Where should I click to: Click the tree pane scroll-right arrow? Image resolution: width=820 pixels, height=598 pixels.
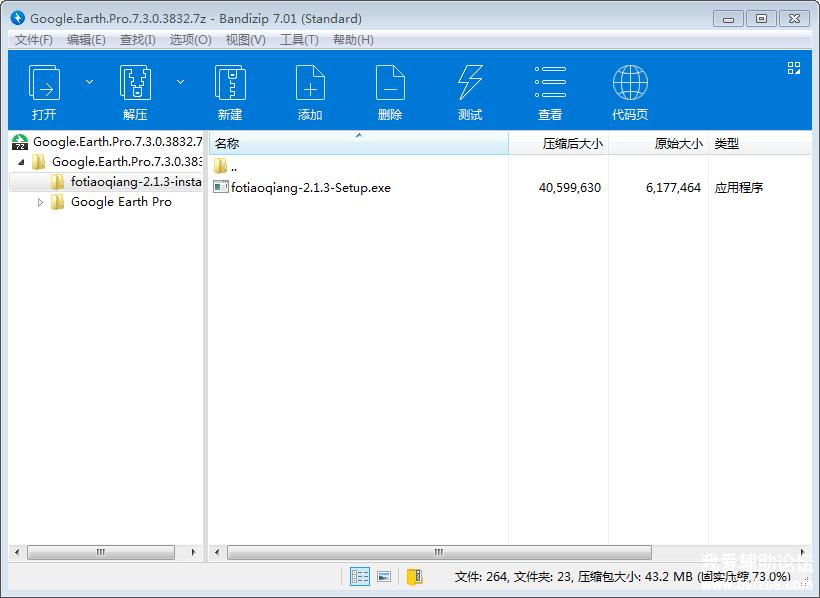[x=193, y=552]
